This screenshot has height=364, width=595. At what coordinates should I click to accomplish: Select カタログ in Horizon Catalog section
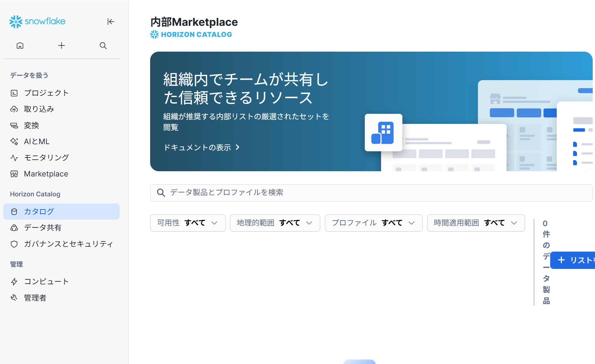pos(61,212)
